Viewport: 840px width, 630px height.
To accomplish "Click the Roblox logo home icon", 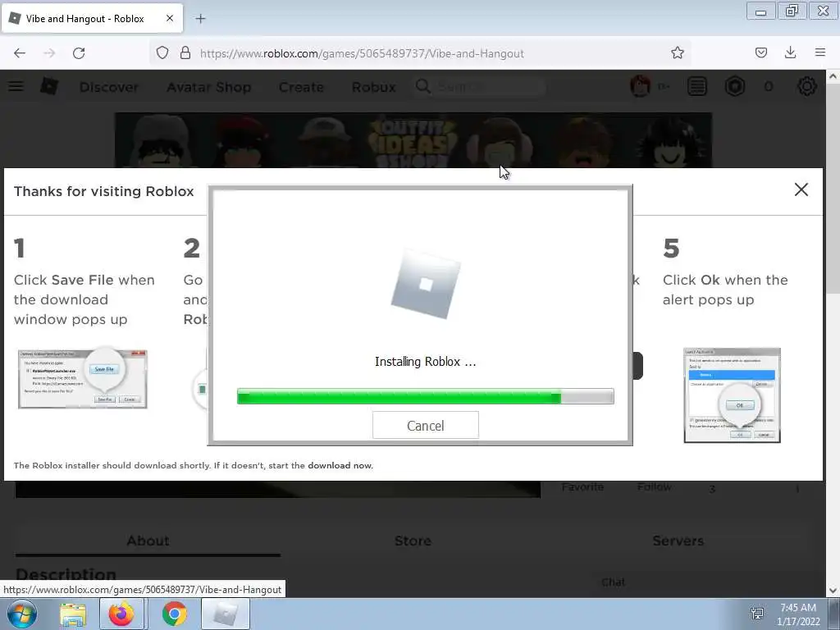I will point(49,86).
